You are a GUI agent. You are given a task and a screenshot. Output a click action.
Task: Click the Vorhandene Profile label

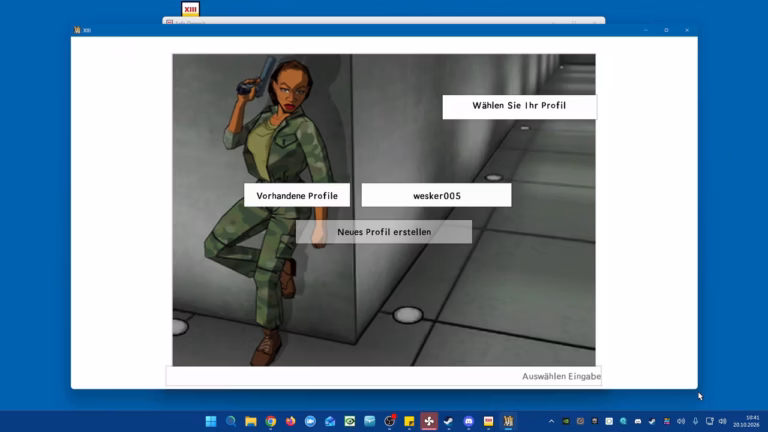point(297,195)
